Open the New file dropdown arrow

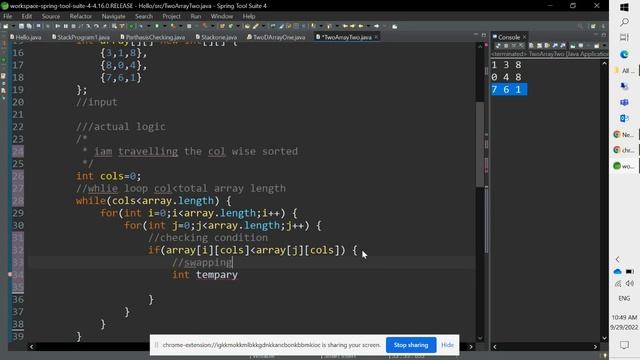[x=13, y=26]
